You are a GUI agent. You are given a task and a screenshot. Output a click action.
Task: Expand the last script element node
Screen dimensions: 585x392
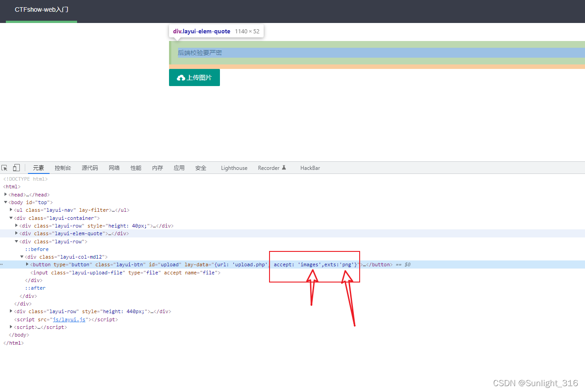pyautogui.click(x=11, y=327)
